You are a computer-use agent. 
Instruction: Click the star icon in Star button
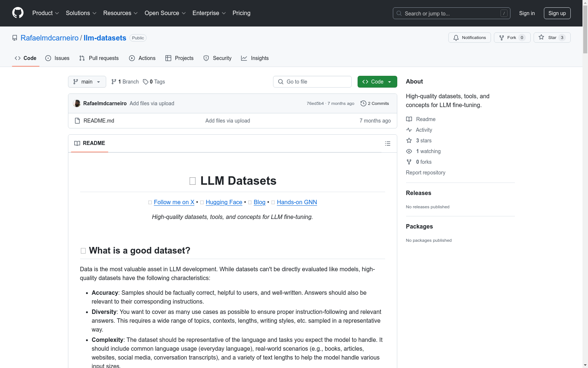coord(541,38)
